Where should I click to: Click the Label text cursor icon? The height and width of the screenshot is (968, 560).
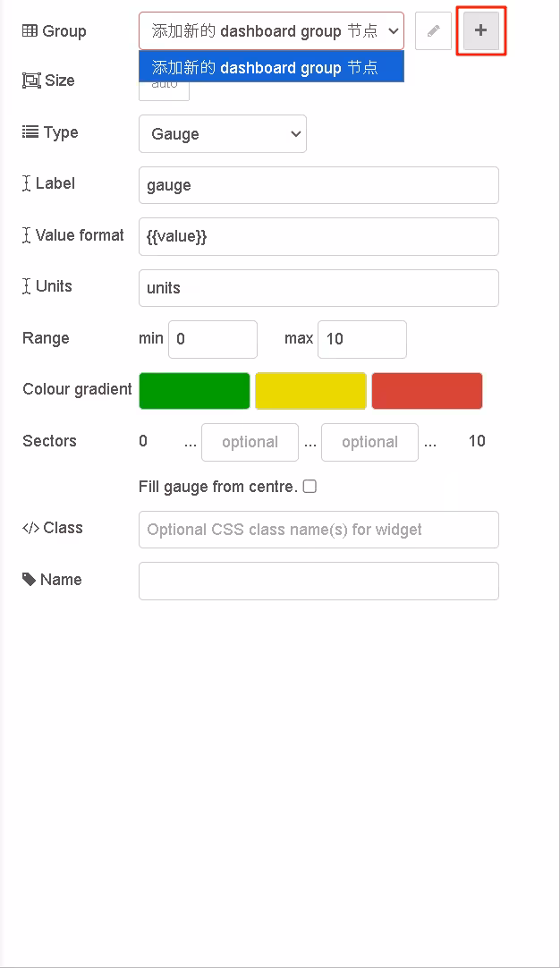click(27, 183)
